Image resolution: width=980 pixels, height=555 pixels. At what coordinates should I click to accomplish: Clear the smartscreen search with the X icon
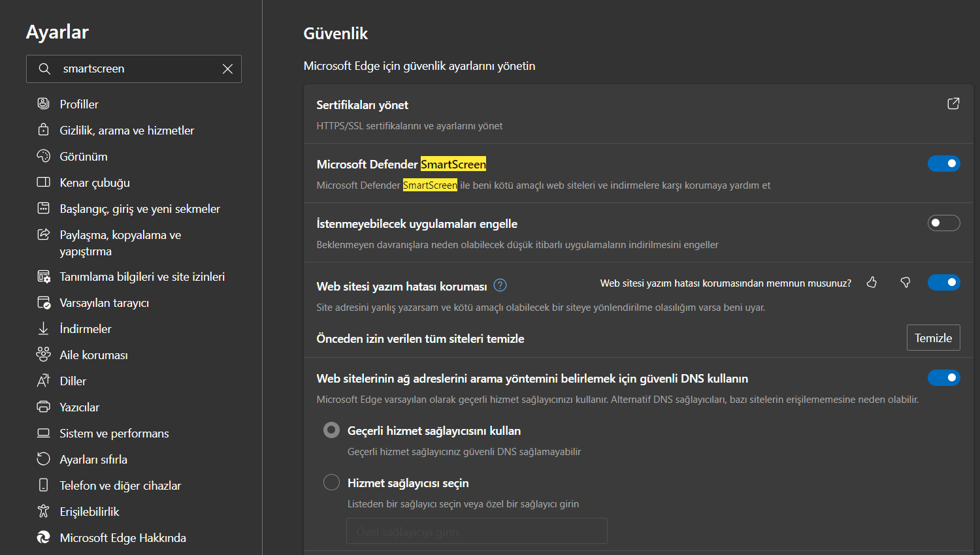tap(227, 69)
